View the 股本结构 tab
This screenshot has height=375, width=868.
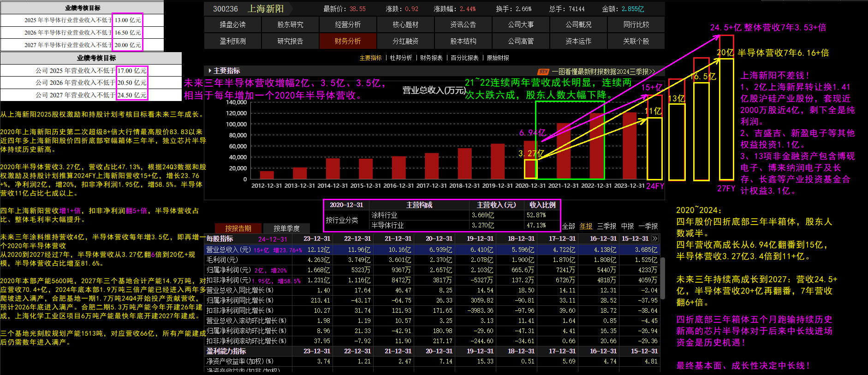pyautogui.click(x=463, y=41)
